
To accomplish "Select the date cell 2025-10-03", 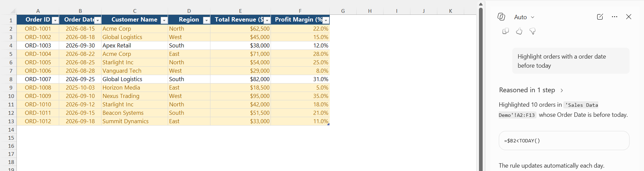I will tap(80, 88).
